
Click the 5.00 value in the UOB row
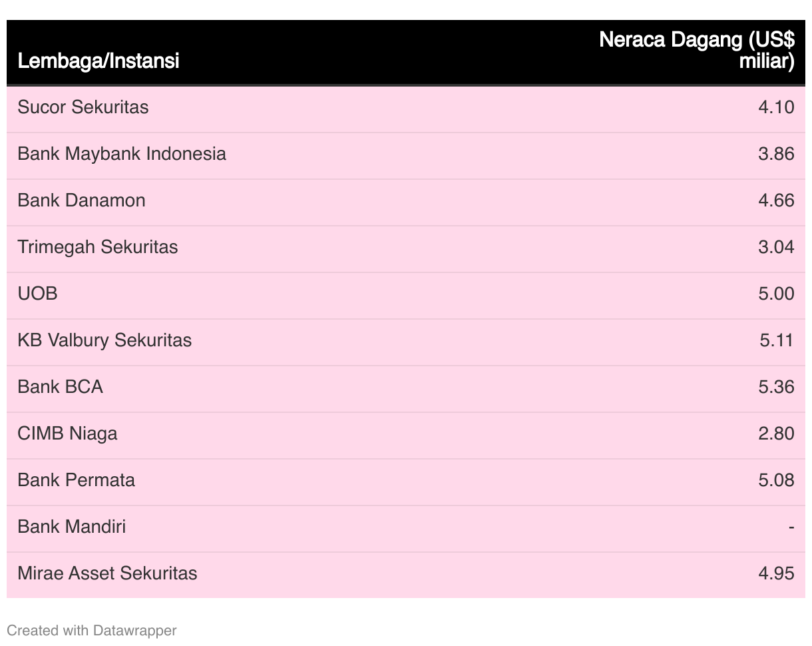(776, 294)
